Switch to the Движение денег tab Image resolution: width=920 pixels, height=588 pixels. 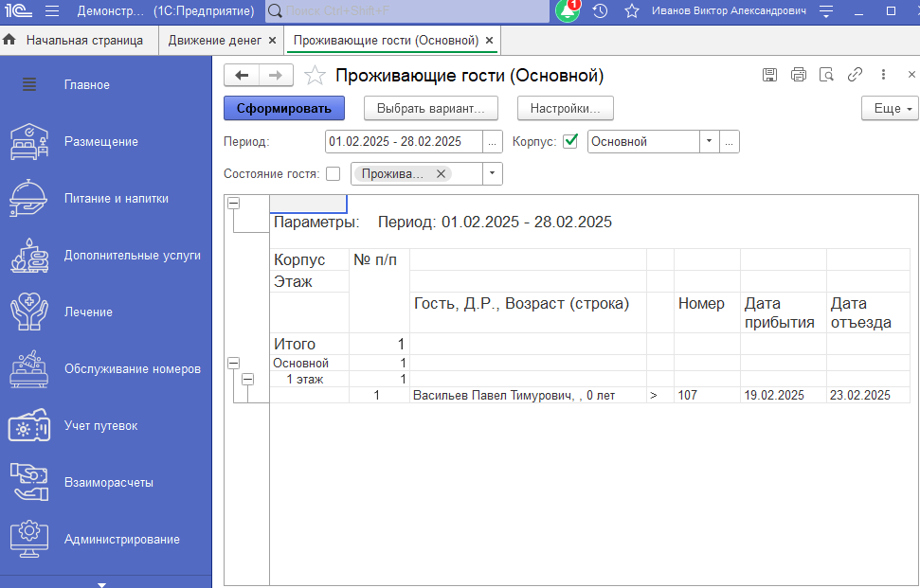pos(214,40)
